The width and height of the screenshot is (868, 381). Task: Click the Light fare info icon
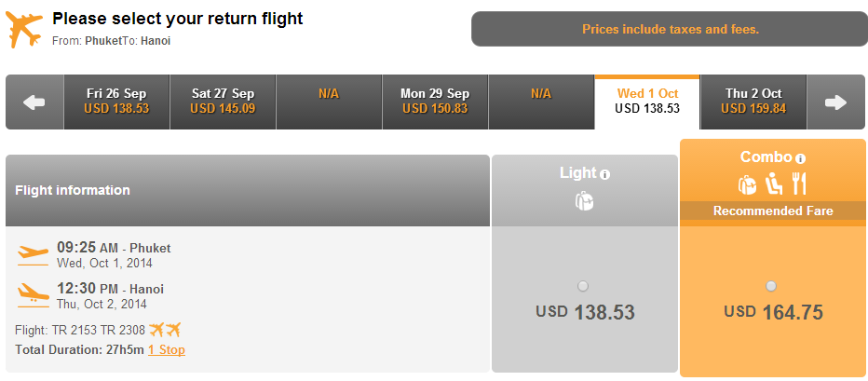[x=604, y=175]
